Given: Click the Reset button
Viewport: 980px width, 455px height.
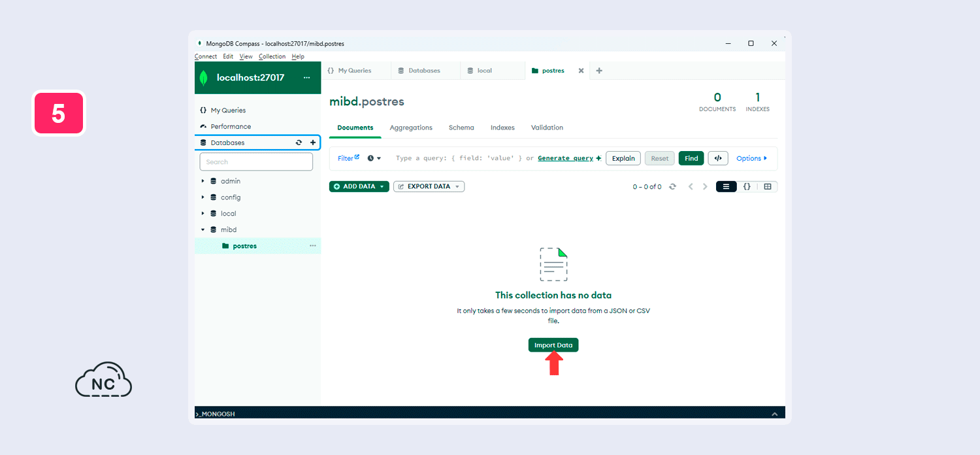Looking at the screenshot, I should tap(660, 158).
